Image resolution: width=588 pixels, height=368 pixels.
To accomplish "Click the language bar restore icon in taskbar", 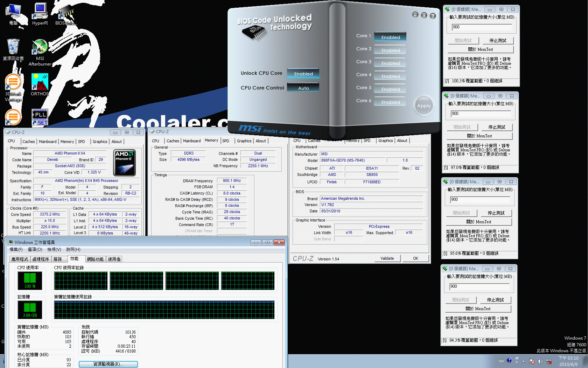I will pos(517,358).
